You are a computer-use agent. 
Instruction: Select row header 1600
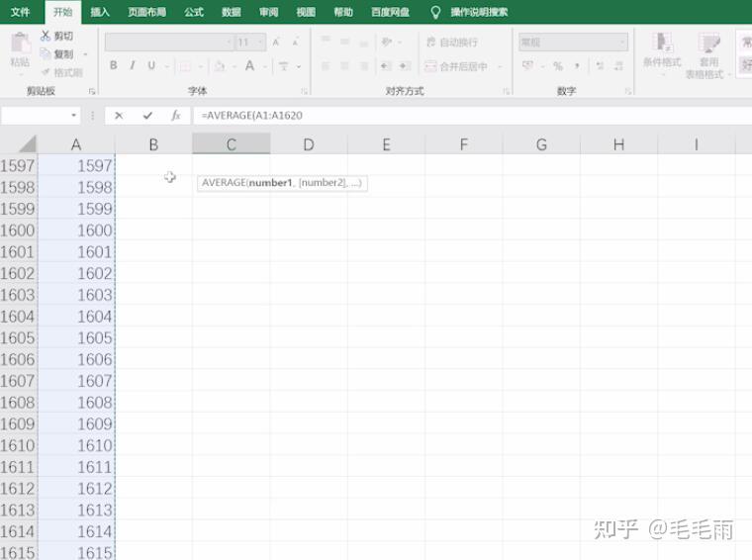[x=18, y=231]
